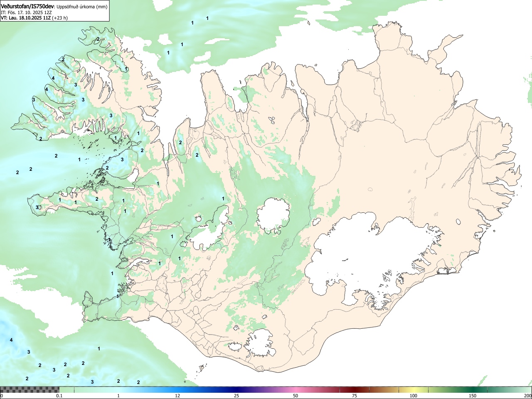Click the "(+23 h)" forecast offset text
This screenshot has height=399, width=532.
[x=60, y=18]
